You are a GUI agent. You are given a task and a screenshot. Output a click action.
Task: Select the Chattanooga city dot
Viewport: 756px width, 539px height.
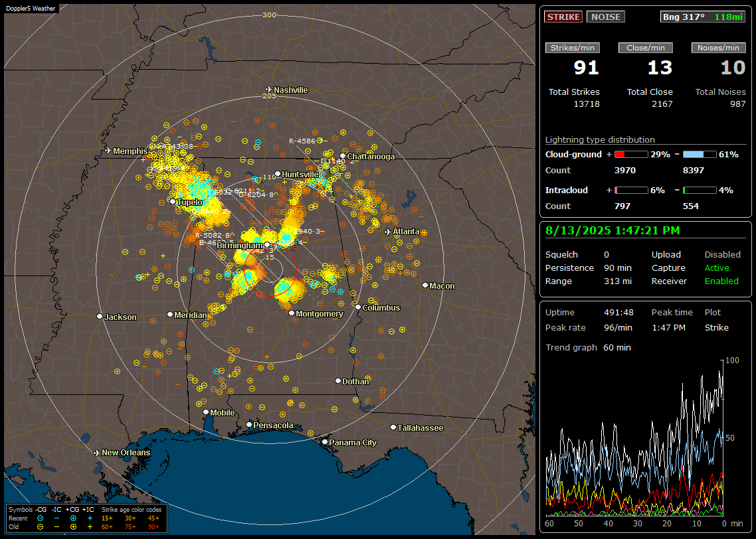pyautogui.click(x=343, y=156)
